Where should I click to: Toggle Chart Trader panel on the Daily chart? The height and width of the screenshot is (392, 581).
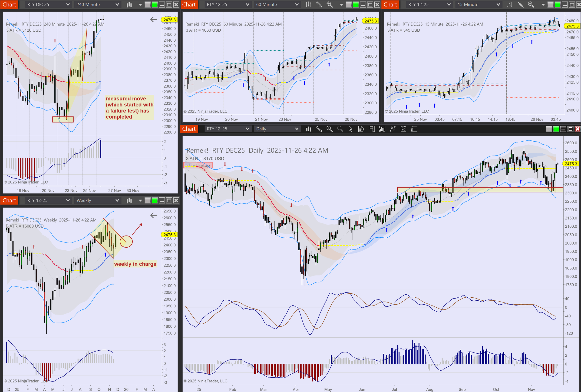click(372, 129)
